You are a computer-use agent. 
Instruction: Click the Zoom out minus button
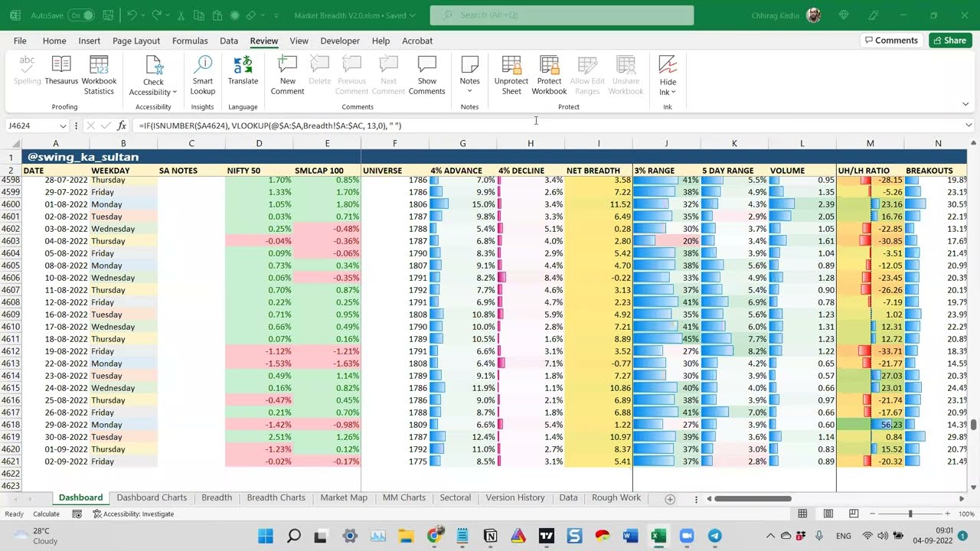[x=874, y=514]
